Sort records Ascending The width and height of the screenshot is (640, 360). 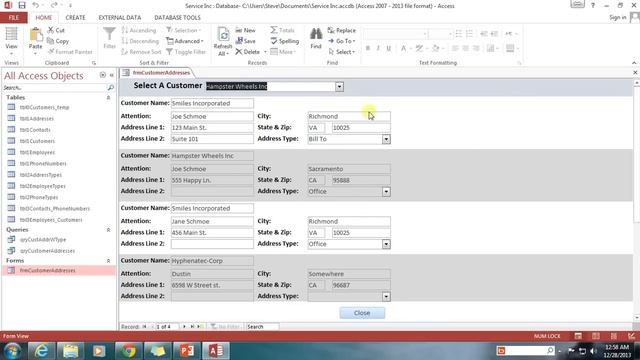[x=139, y=30]
